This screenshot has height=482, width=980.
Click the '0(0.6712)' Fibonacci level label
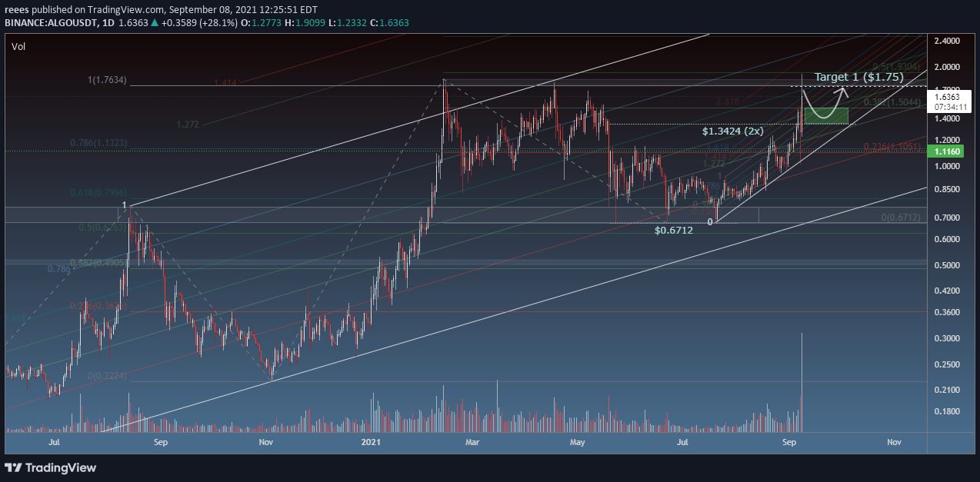pos(900,218)
